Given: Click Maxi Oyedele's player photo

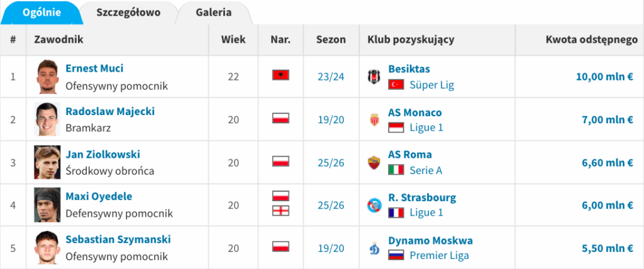Looking at the screenshot, I should [x=46, y=205].
